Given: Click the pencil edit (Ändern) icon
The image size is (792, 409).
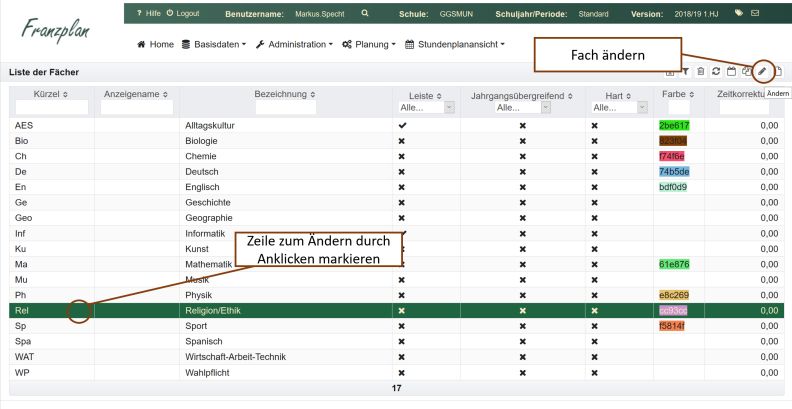Looking at the screenshot, I should coord(762,71).
